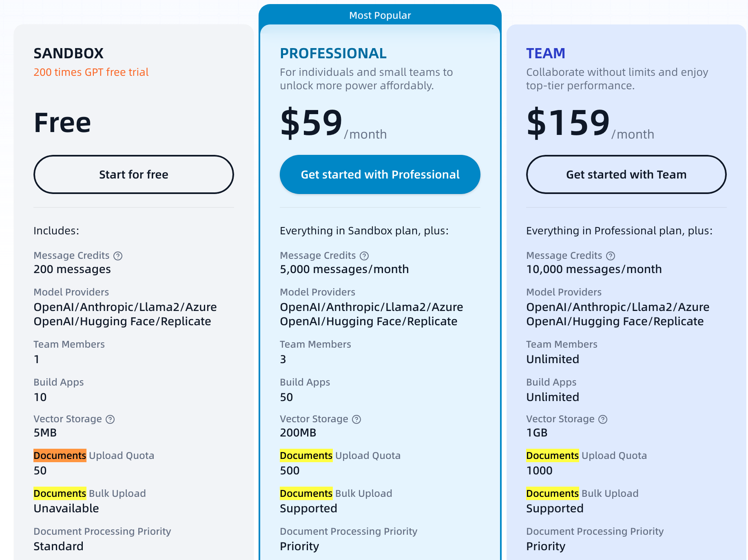This screenshot has height=560, width=748.
Task: Click Sandbox Message Credits help icon
Action: pos(118,256)
